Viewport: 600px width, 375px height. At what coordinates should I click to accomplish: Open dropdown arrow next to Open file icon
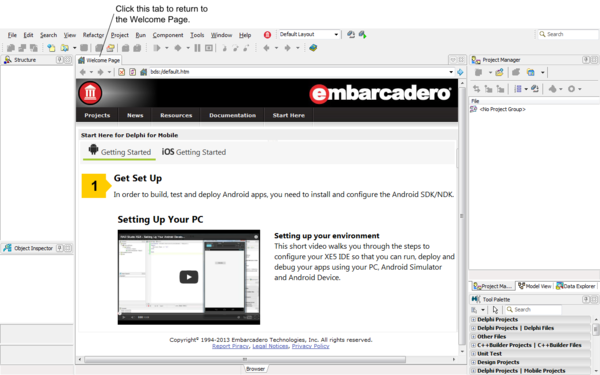(75, 48)
